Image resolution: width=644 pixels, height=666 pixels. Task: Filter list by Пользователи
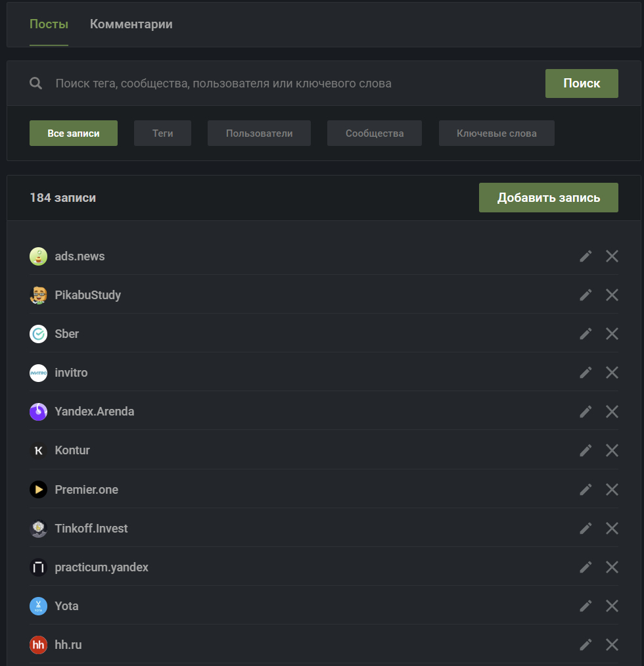[x=259, y=133]
